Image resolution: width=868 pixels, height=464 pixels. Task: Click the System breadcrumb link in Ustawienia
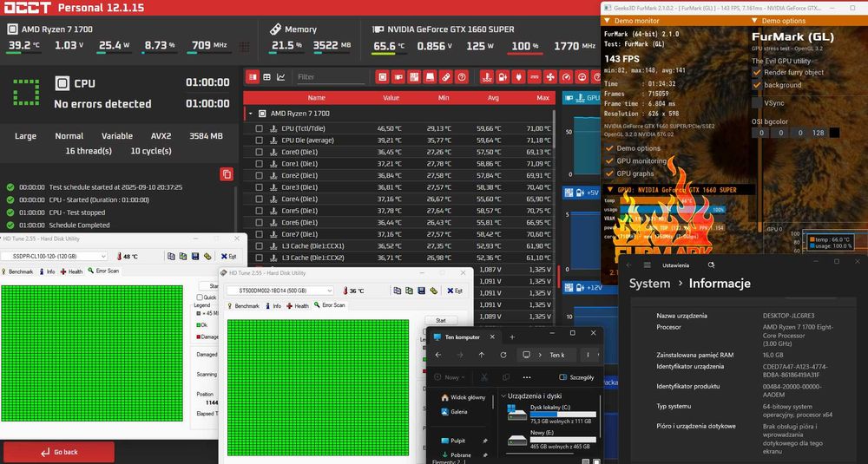pyautogui.click(x=649, y=283)
